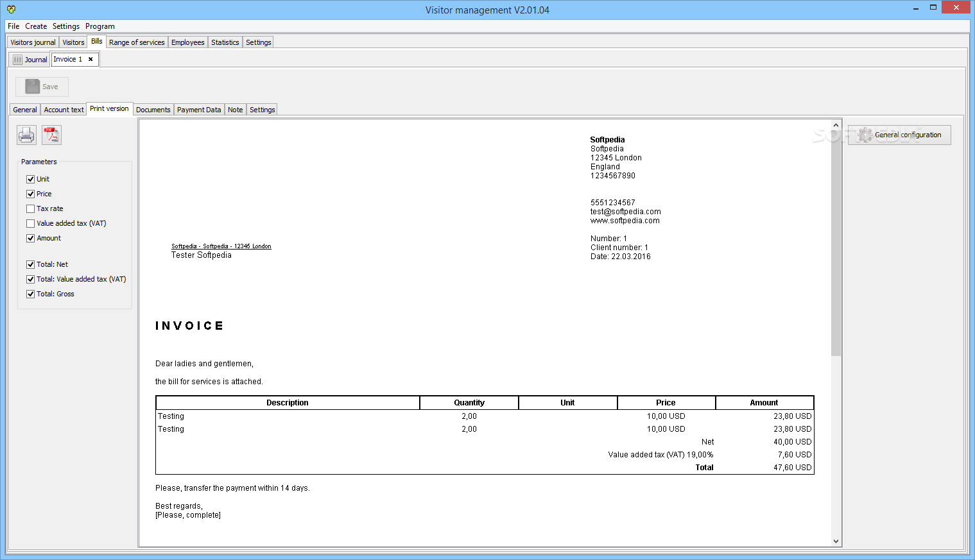
Task: Open the File menu
Action: 13,26
